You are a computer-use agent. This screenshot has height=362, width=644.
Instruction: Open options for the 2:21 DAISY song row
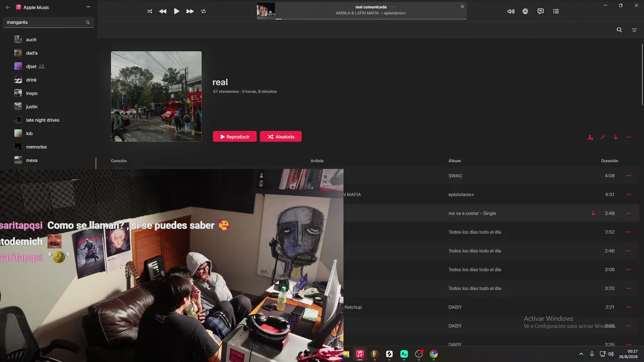pos(628,307)
